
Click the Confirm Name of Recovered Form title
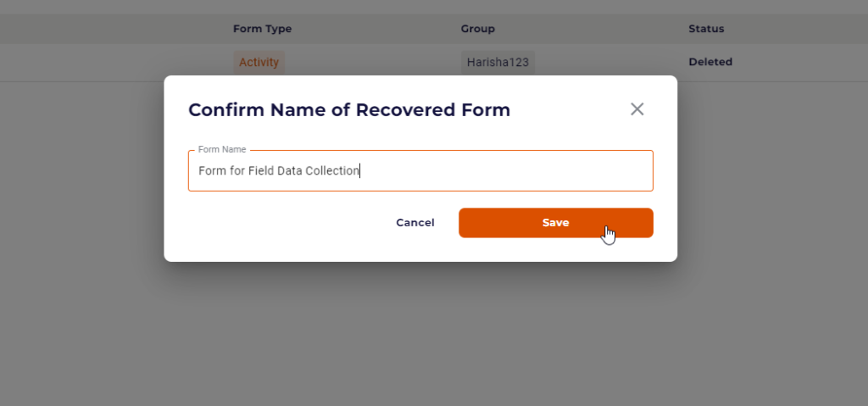point(349,109)
